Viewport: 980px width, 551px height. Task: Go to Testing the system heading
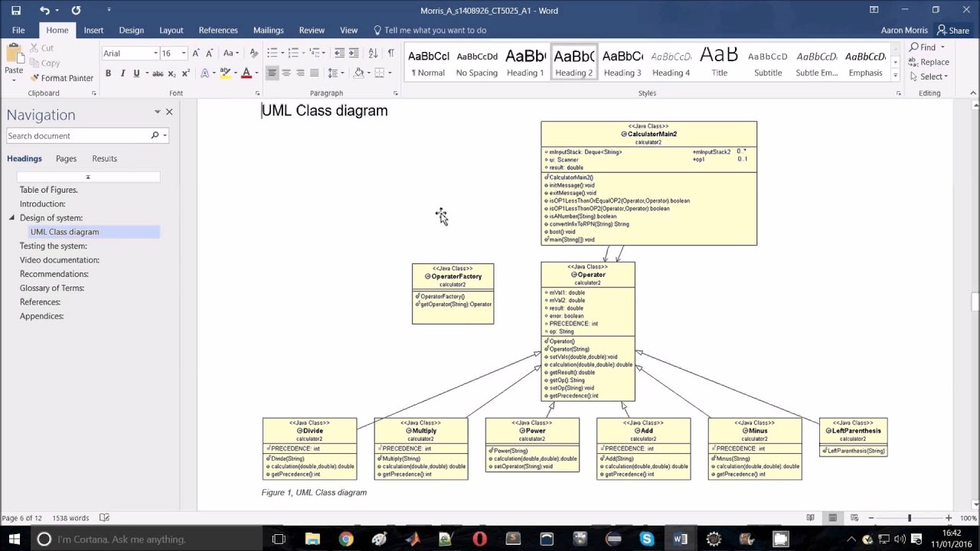coord(54,246)
